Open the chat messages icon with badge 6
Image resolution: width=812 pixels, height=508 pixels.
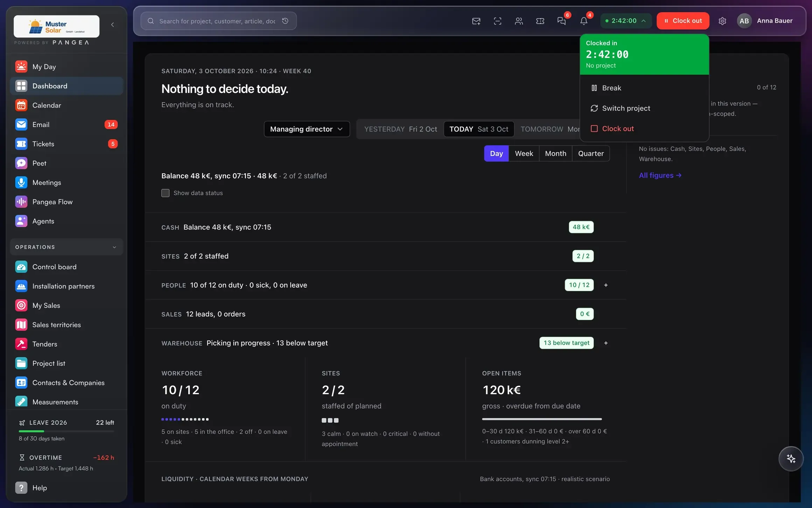[561, 21]
